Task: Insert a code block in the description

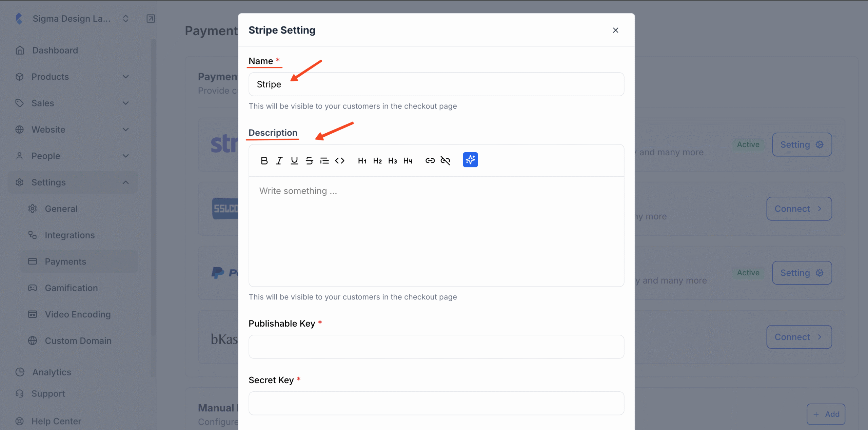Action: 340,160
